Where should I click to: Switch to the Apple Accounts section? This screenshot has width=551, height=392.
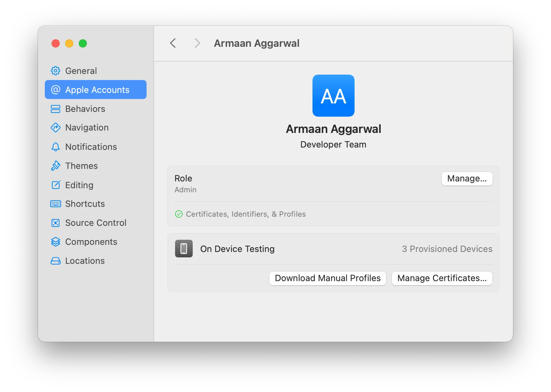point(95,90)
